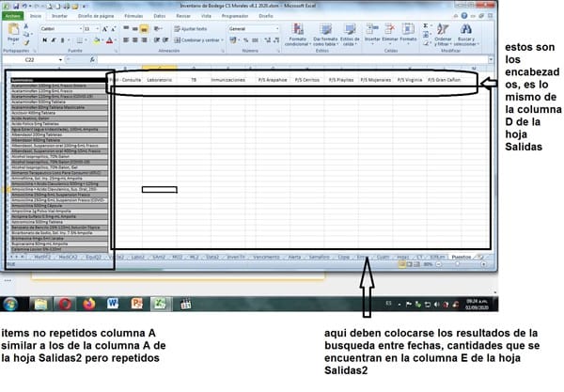
Task: Align text to top of cell
Action: pyautogui.click(x=126, y=28)
